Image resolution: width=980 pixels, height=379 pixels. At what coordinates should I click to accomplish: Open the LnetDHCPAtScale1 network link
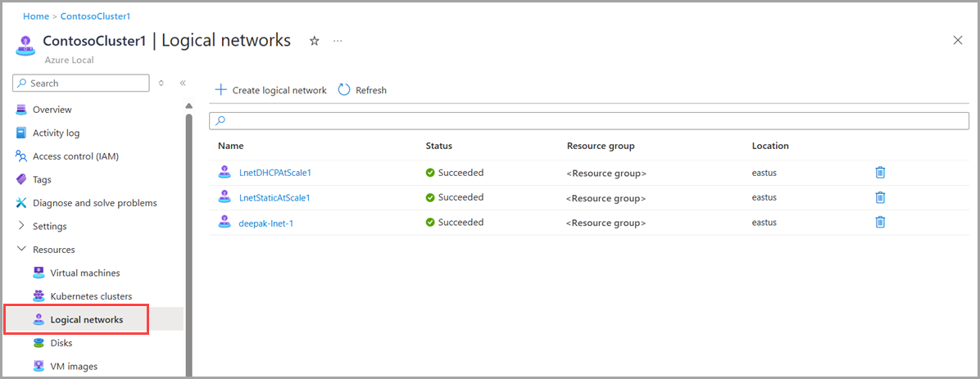(274, 173)
